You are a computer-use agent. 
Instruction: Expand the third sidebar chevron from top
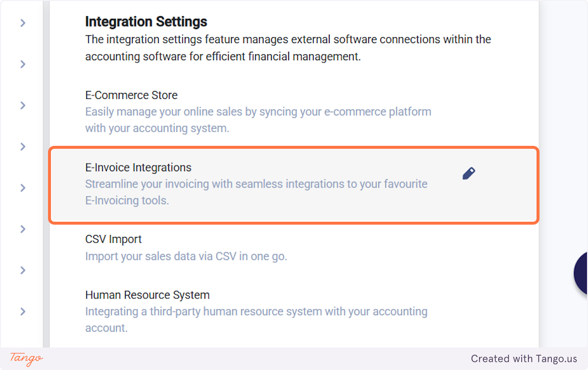pyautogui.click(x=23, y=105)
